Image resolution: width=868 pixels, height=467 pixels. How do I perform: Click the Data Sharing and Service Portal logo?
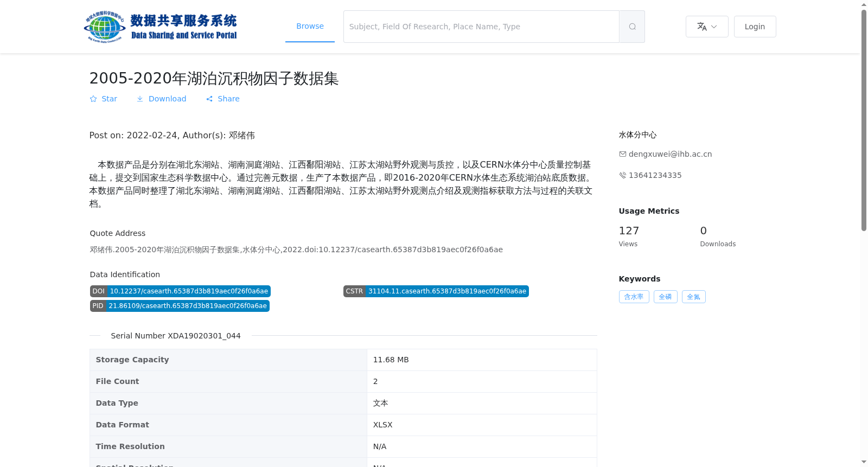pyautogui.click(x=161, y=27)
